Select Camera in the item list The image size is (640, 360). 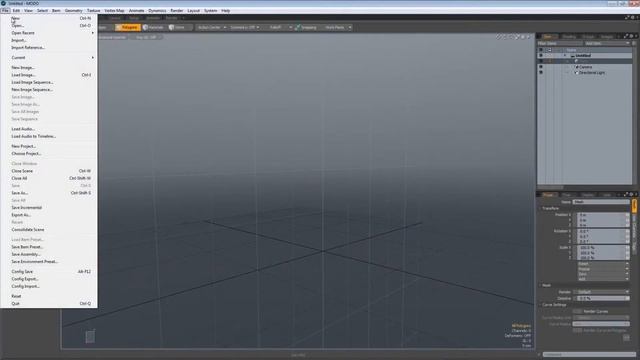585,67
